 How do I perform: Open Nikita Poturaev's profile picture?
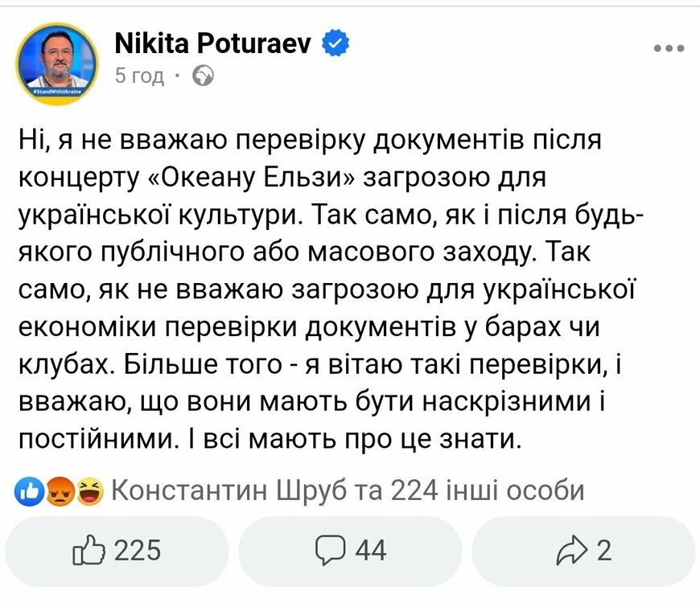(56, 59)
